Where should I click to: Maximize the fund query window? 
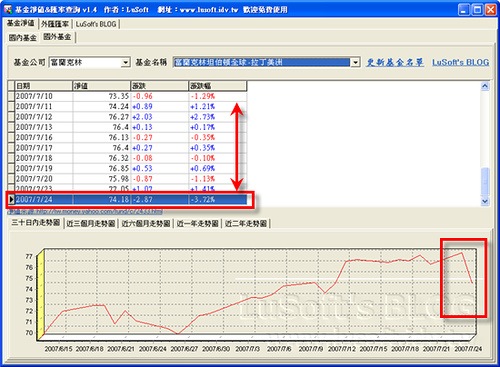pyautogui.click(x=477, y=9)
